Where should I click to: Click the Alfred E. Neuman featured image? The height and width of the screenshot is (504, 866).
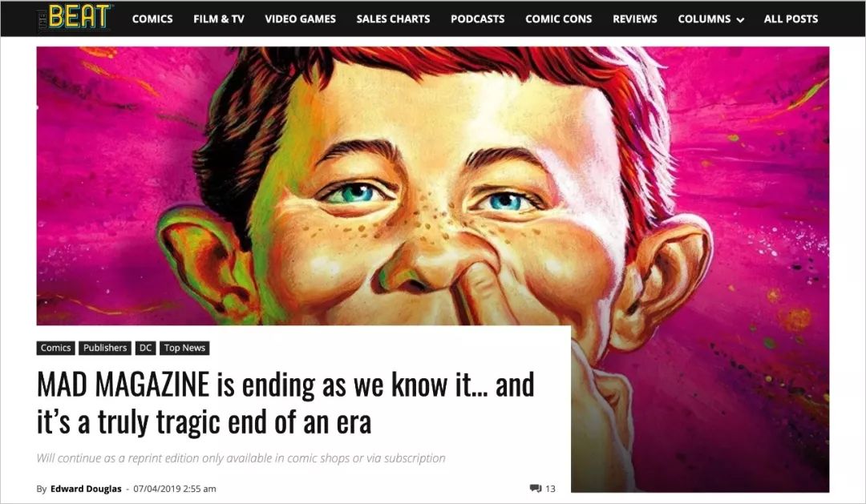tap(432, 185)
